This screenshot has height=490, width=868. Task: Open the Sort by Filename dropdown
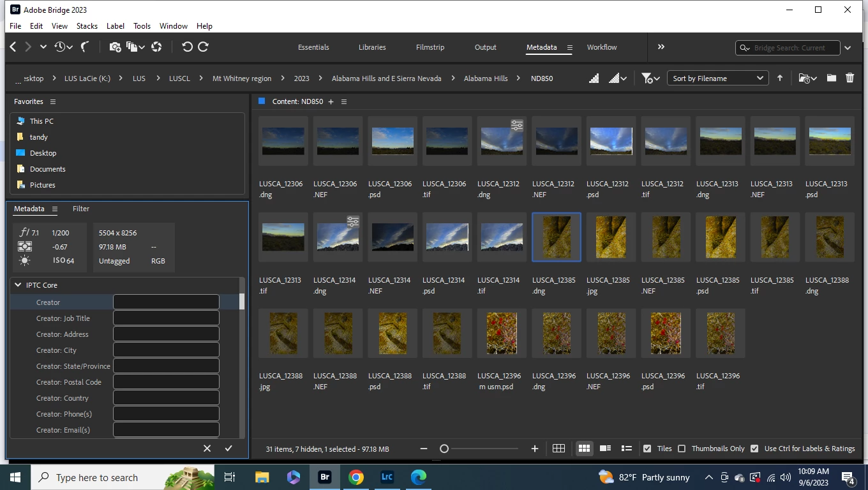(x=717, y=78)
